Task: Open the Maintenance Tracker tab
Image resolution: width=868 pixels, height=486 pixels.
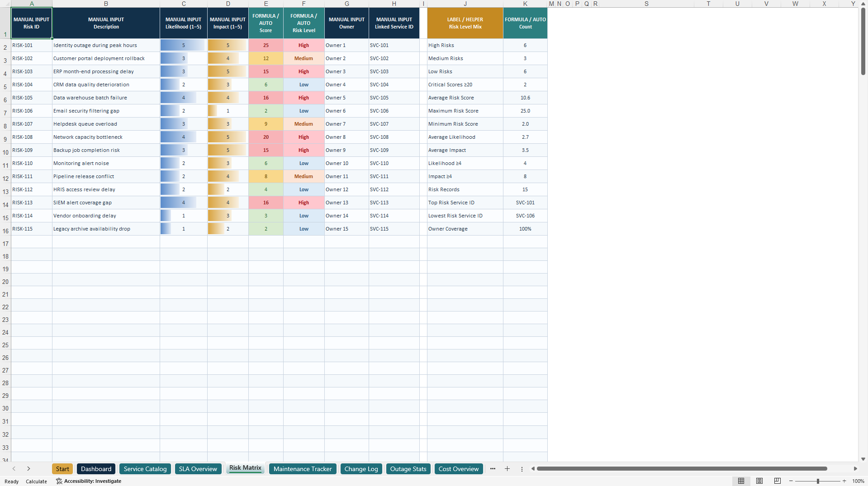Action: coord(303,469)
